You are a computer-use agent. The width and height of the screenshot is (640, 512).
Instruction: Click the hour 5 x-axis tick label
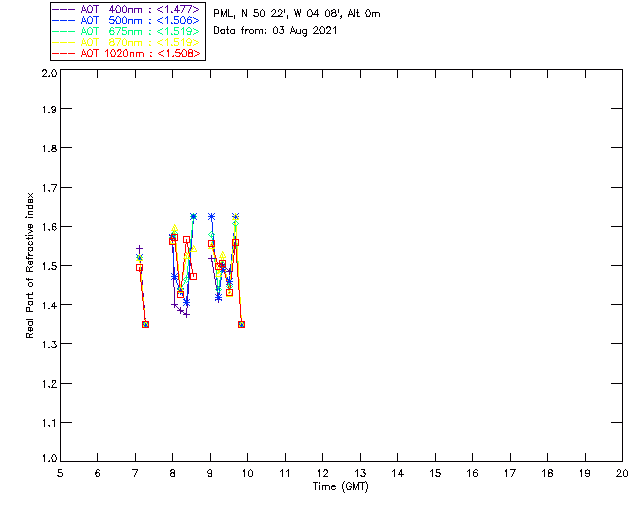tap(60, 473)
